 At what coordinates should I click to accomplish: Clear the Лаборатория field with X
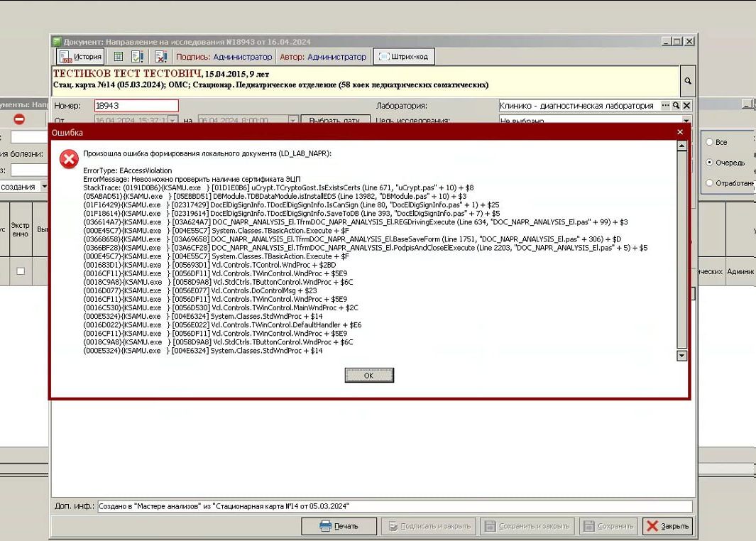point(686,106)
